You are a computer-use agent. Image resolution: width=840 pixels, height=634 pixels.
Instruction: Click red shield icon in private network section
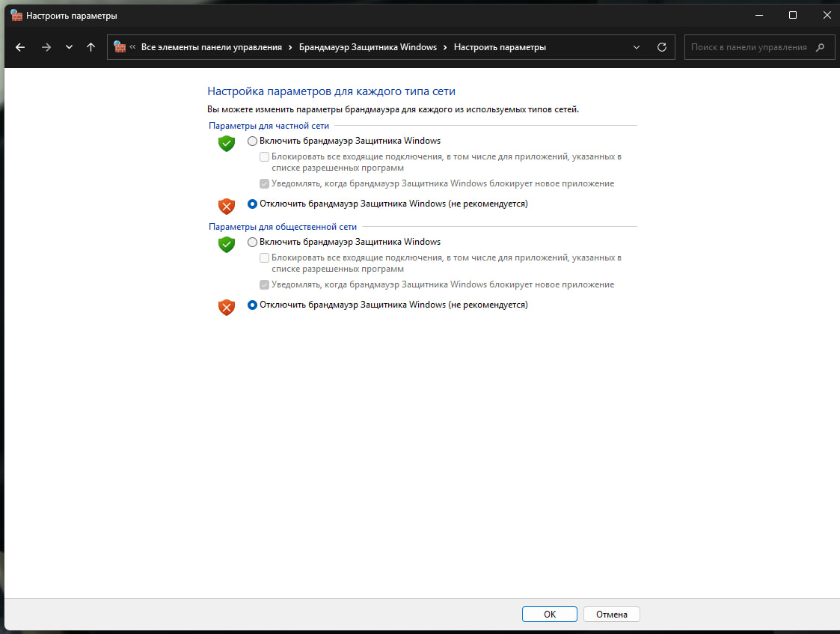click(x=227, y=206)
